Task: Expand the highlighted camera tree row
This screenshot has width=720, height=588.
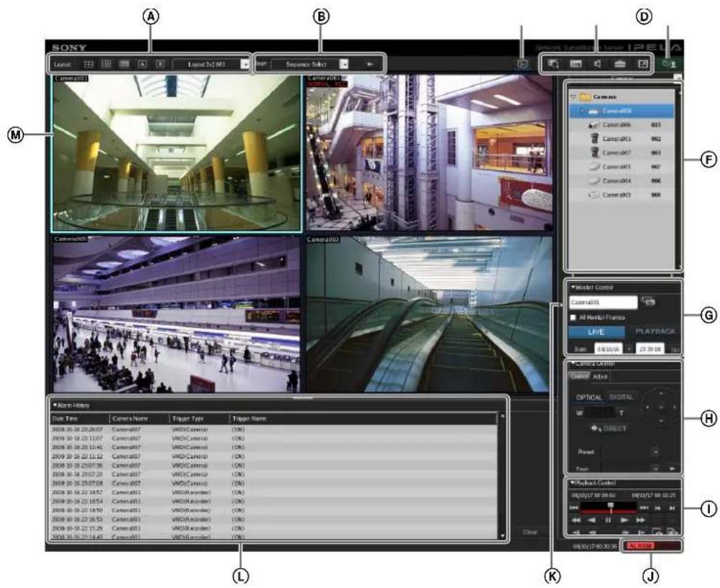Action: [x=582, y=111]
